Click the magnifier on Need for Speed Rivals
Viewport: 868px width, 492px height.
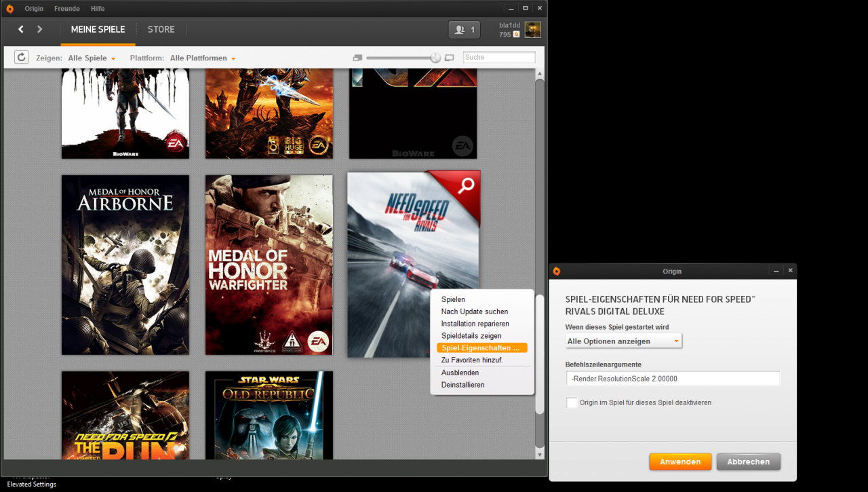tap(466, 186)
